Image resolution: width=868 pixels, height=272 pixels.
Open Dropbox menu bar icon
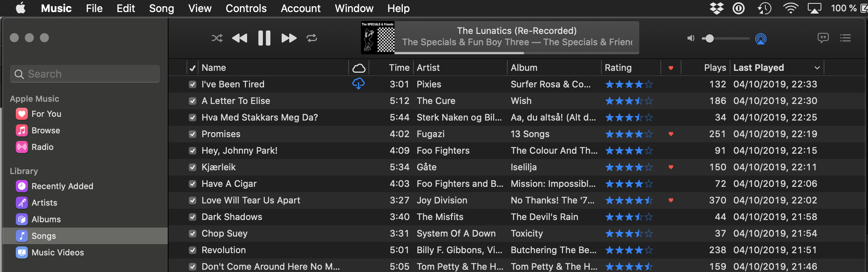pyautogui.click(x=717, y=8)
